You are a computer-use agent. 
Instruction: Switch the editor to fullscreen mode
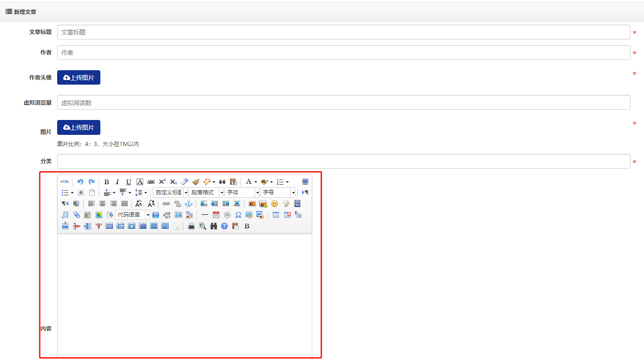coord(305,181)
